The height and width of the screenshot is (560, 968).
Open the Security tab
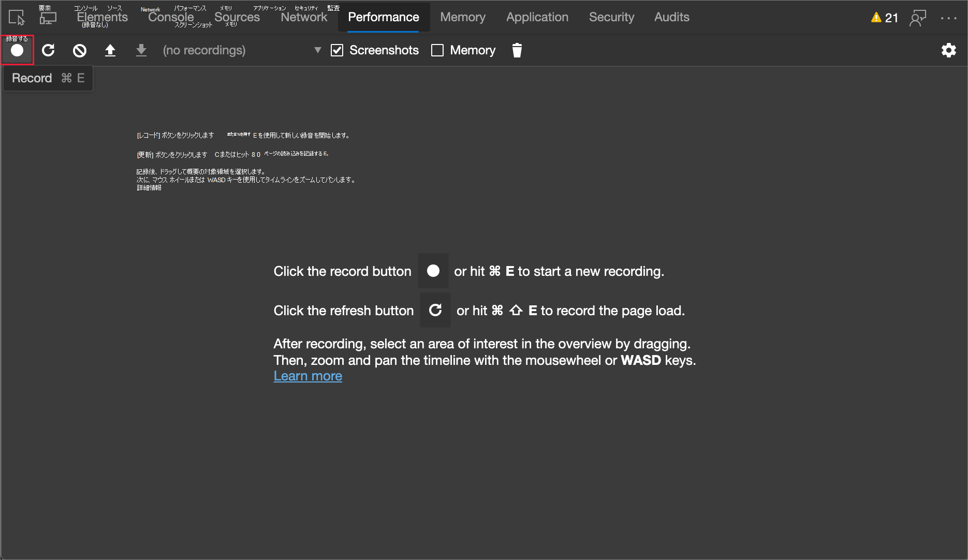[x=611, y=17]
